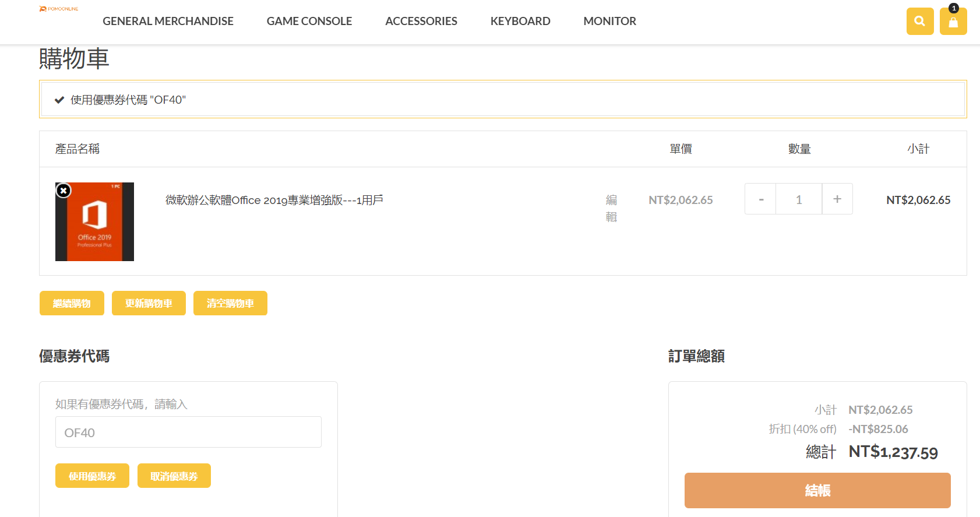980x517 pixels.
Task: Open the search icon button
Action: coord(920,21)
